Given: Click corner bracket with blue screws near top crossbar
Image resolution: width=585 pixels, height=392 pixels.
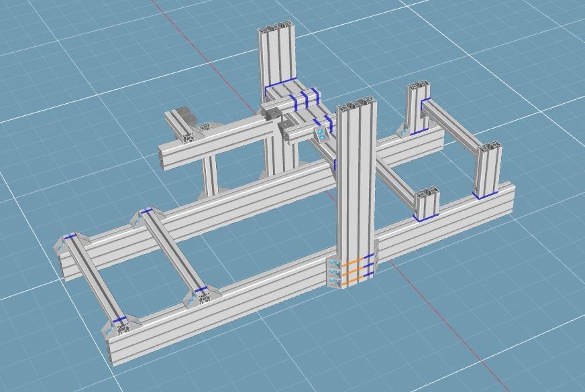Looking at the screenshot, I should [323, 135].
